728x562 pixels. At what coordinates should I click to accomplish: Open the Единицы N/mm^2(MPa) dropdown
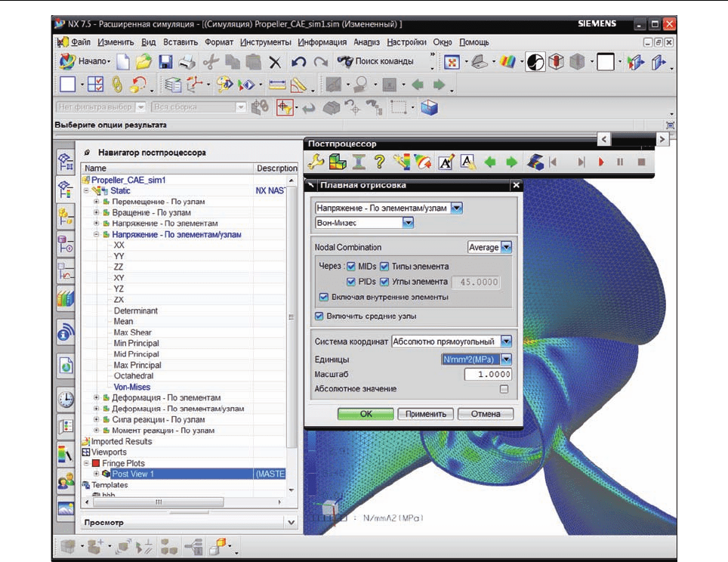tap(506, 359)
